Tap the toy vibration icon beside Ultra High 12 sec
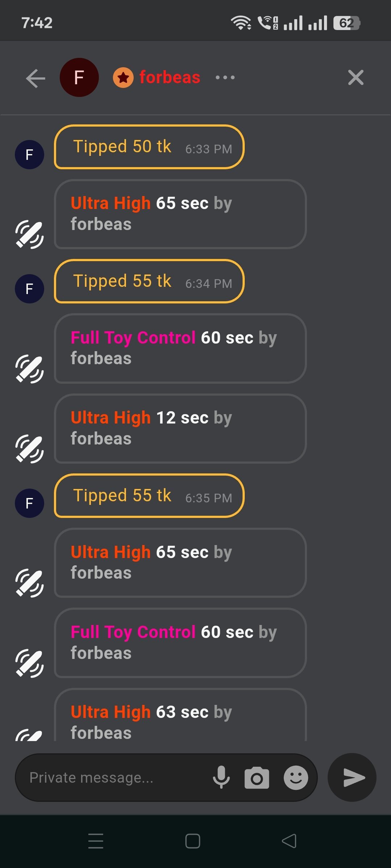The image size is (391, 868). 29,448
